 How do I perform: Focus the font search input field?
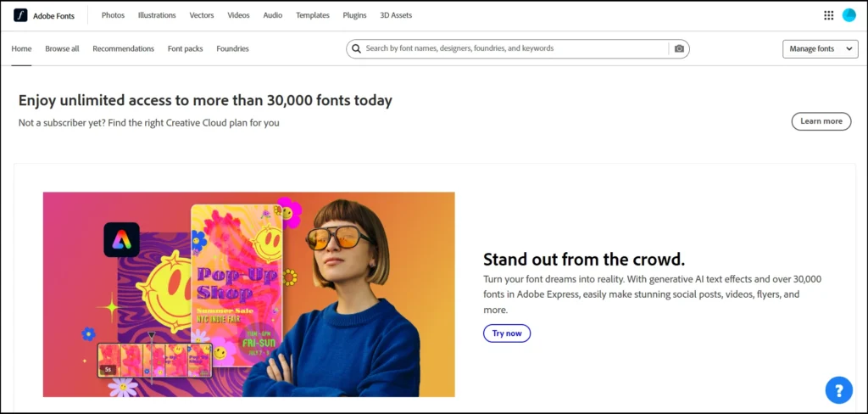pos(516,48)
